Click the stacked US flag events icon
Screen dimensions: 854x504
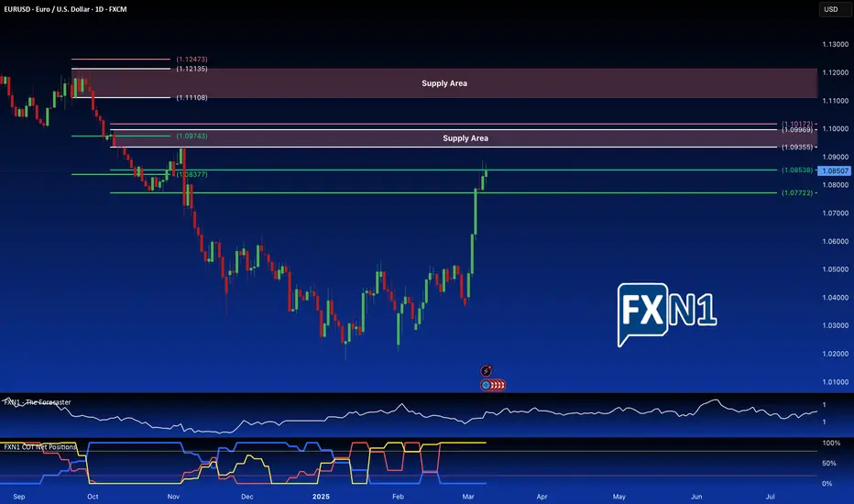(x=498, y=385)
